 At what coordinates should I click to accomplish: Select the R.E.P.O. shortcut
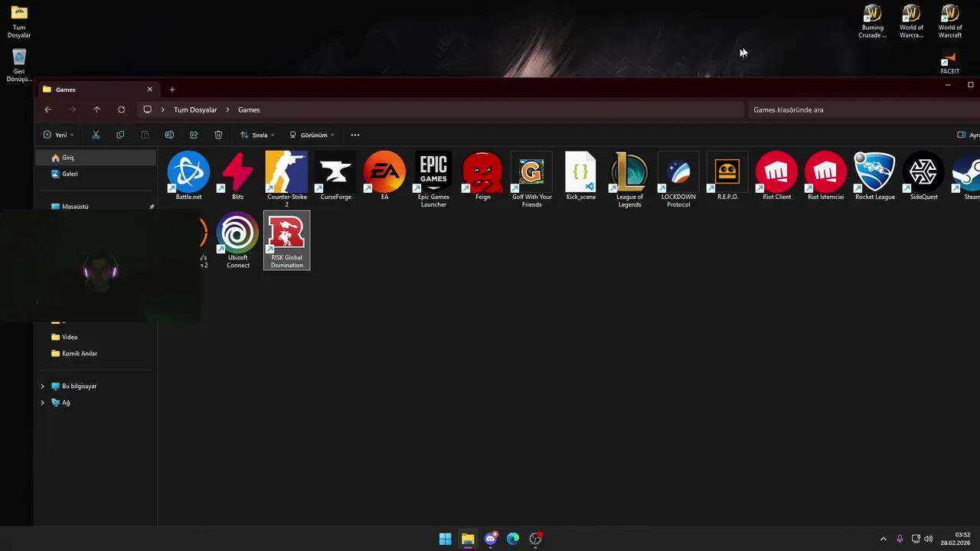click(727, 177)
